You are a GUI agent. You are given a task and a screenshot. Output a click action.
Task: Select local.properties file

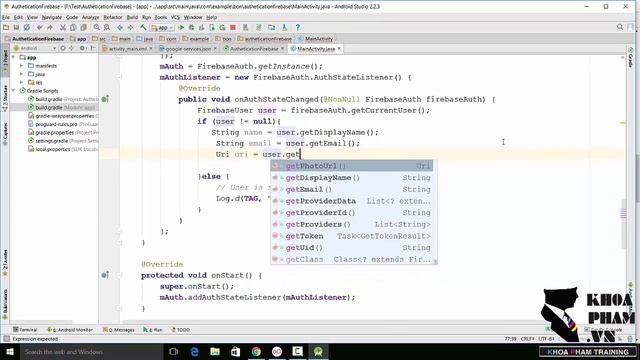(63, 149)
